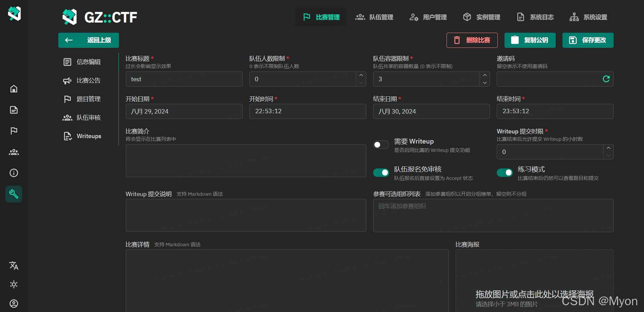Viewport: 644px width, 312px height.
Task: Click the 比赛详情 text area
Action: coord(287,281)
